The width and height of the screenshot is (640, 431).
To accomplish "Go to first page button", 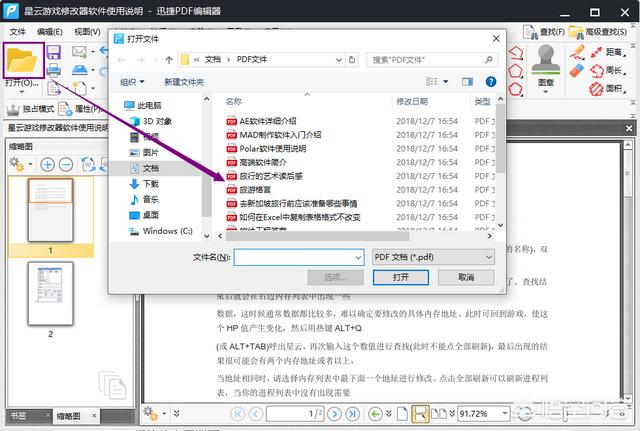I will (238, 414).
